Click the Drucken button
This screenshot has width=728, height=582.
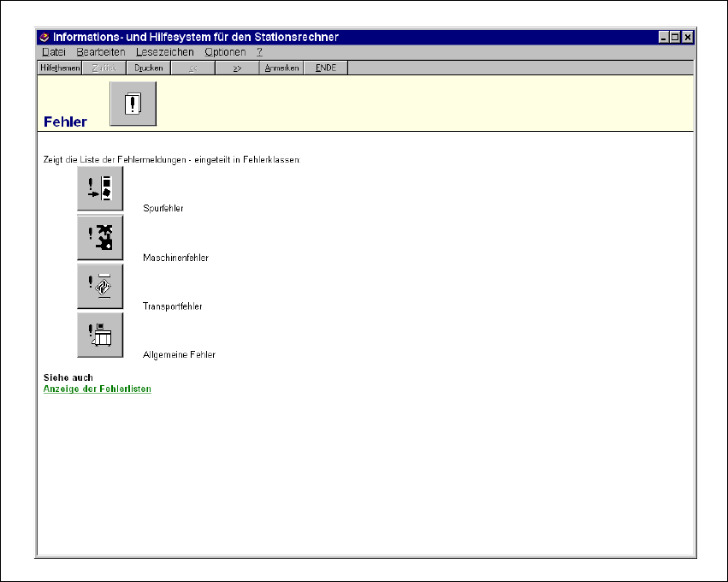point(149,68)
